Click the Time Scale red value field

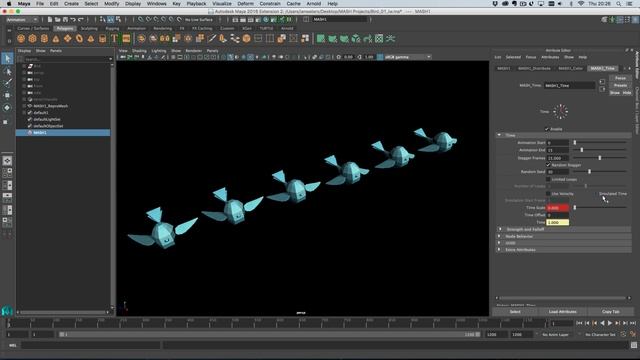558,208
